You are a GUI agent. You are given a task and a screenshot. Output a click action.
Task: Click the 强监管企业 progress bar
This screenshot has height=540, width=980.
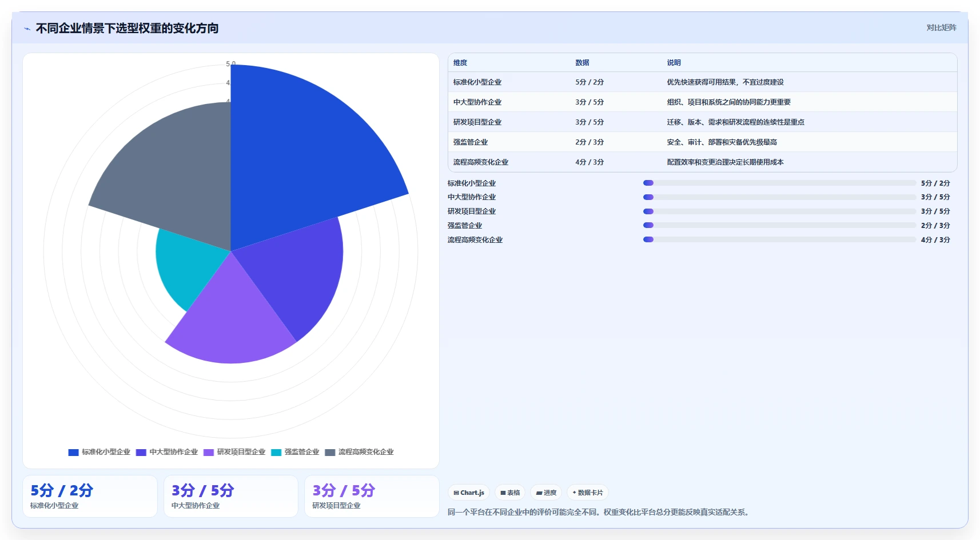779,225
